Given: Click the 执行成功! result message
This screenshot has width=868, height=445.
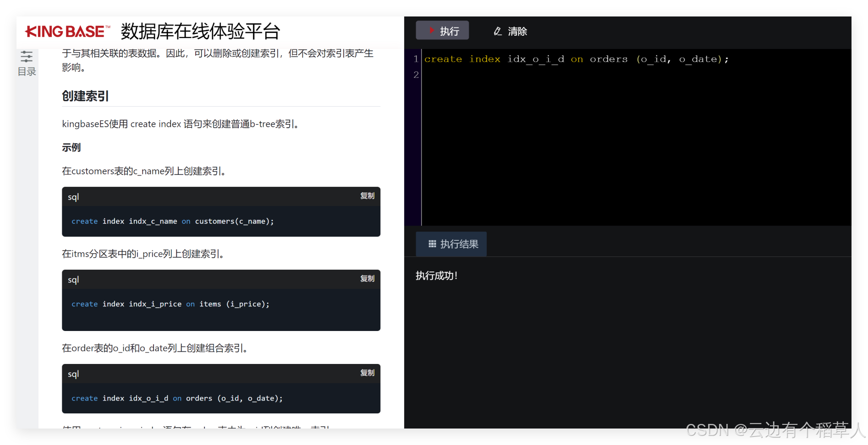Looking at the screenshot, I should coord(436,276).
